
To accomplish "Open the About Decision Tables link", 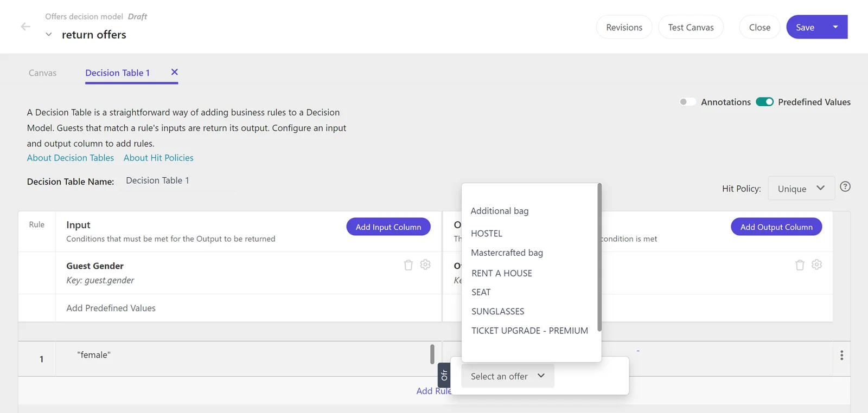I will [71, 158].
